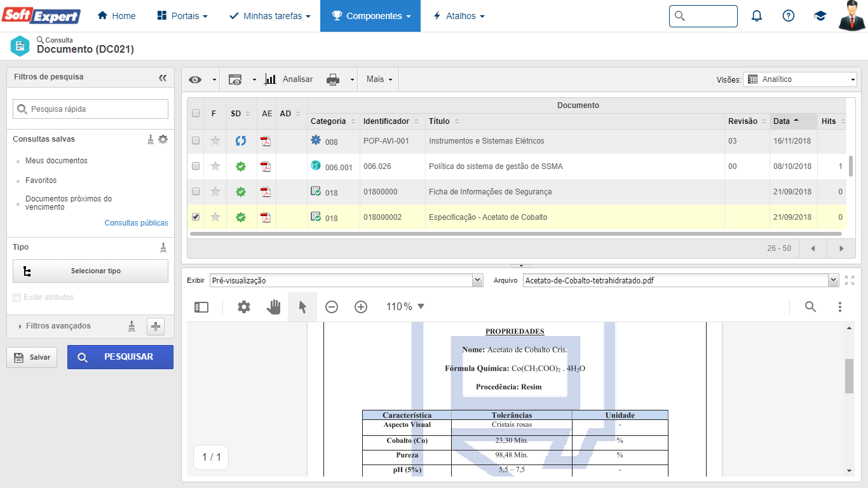
Task: Toggle the PDF viewer sidebar panel icon
Action: [201, 307]
